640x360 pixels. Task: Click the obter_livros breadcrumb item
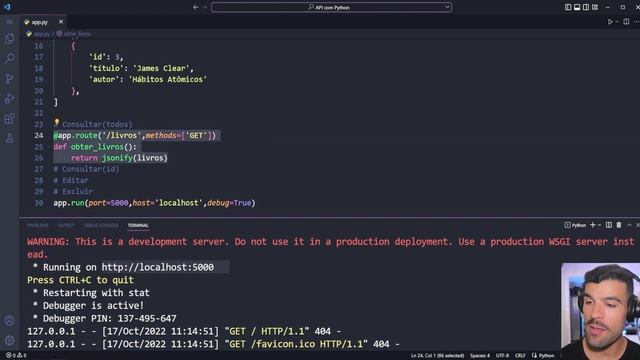(x=74, y=34)
